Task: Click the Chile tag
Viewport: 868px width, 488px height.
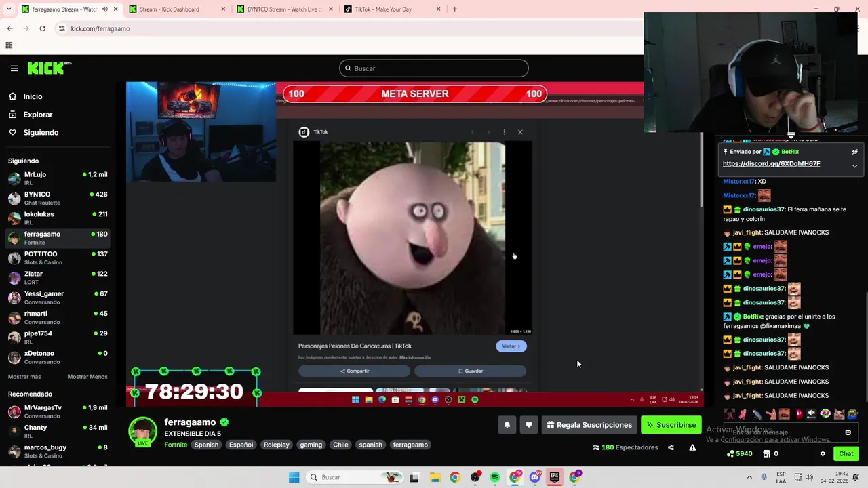Action: pos(340,445)
